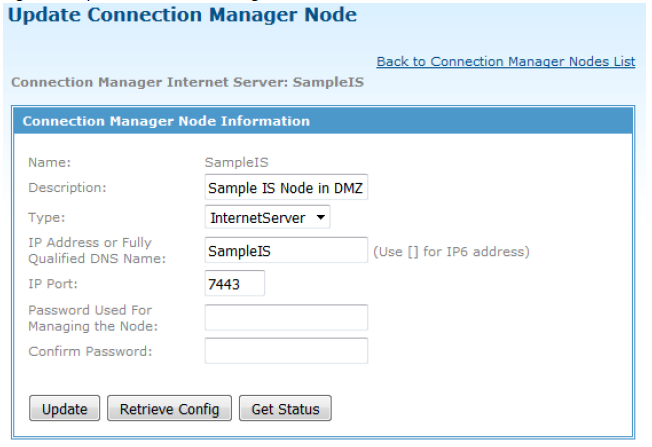The image size is (652, 447).
Task: Click the Use [] for IP6 address hint
Action: (x=451, y=252)
